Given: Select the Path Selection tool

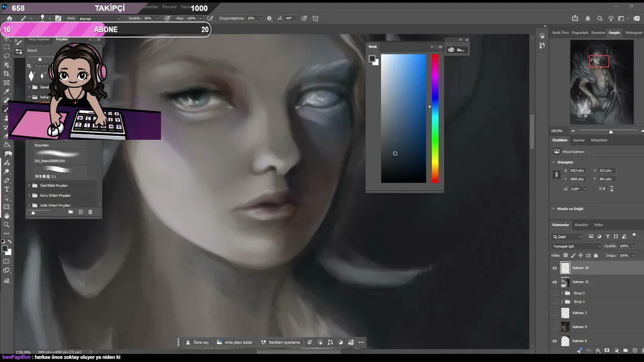Looking at the screenshot, I should (x=7, y=198).
